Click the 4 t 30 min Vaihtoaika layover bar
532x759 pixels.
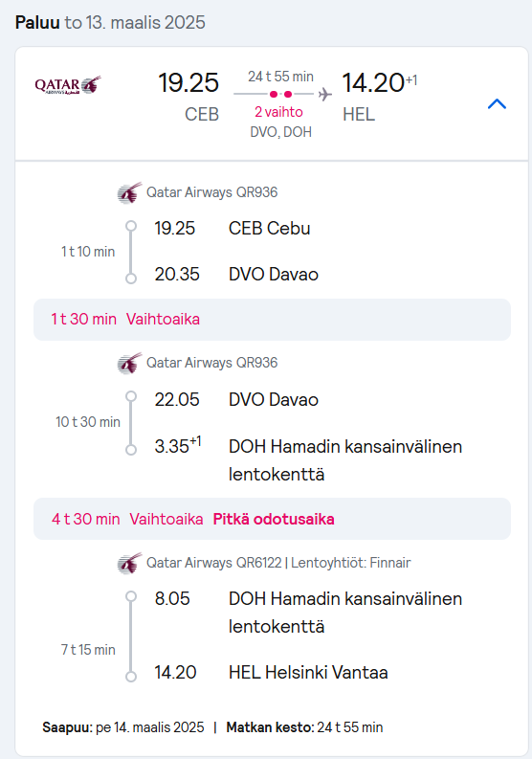[x=272, y=519]
